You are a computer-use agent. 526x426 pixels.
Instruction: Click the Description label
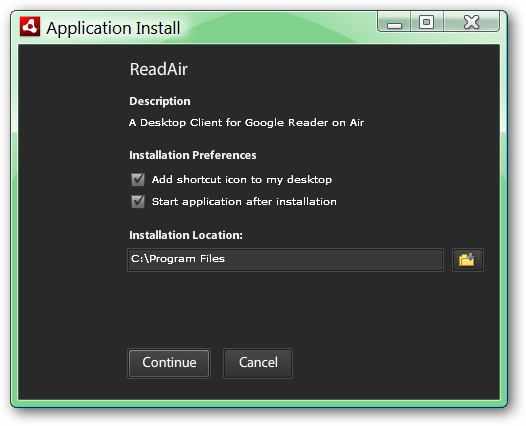click(160, 101)
